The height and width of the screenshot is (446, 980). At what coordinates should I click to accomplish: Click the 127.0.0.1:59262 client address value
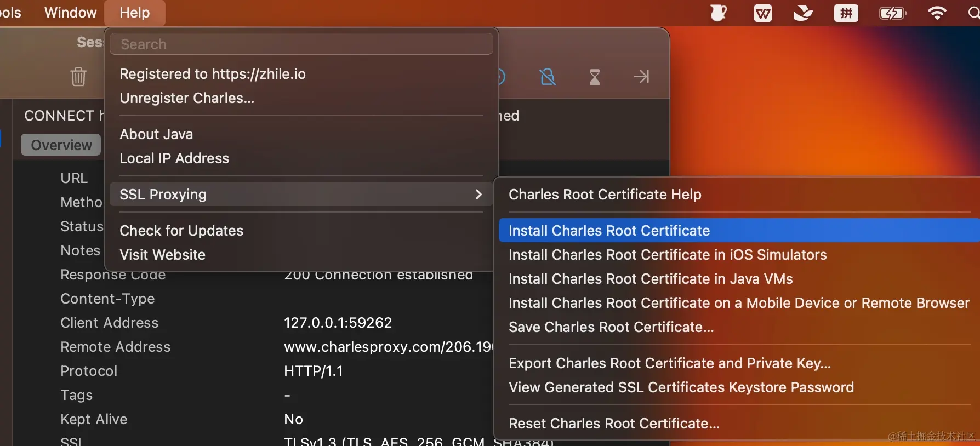click(x=338, y=323)
